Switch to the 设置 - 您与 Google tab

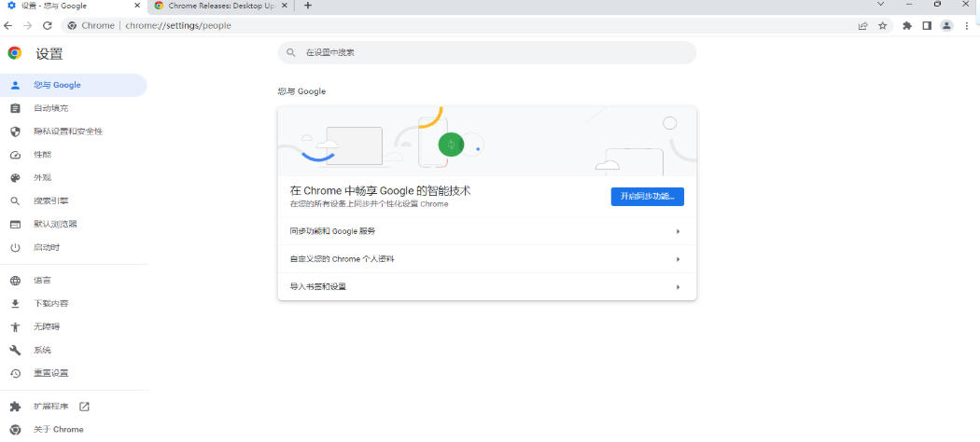click(x=74, y=6)
